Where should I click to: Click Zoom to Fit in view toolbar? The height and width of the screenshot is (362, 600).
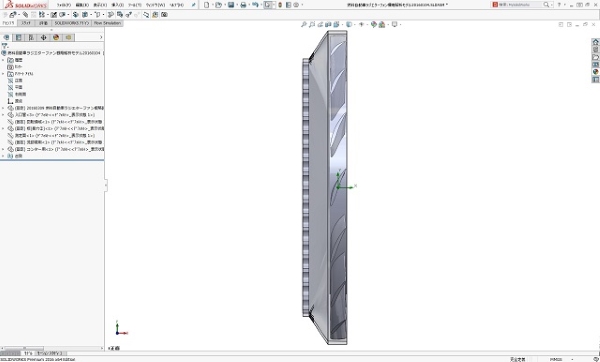[x=304, y=24]
